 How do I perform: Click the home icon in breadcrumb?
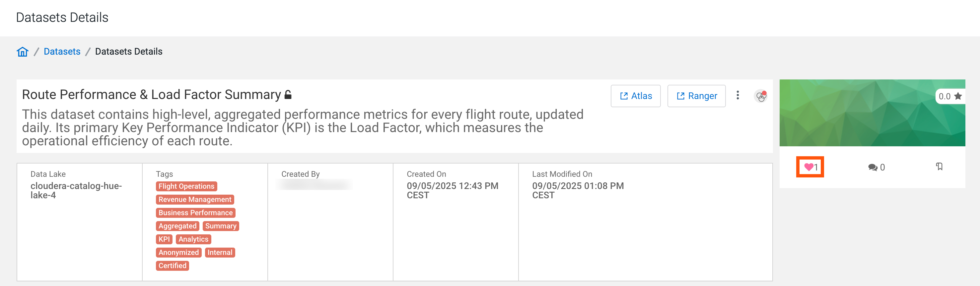coord(23,52)
